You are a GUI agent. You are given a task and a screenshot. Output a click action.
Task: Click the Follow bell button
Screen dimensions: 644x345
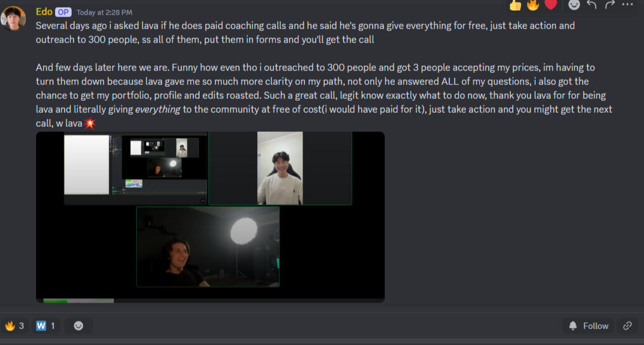[588, 326]
